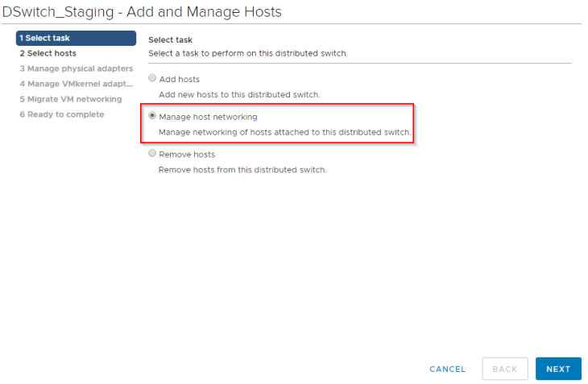Go to step 6 Ready to complete
Viewport: 588px width, 384px height.
pyautogui.click(x=61, y=114)
